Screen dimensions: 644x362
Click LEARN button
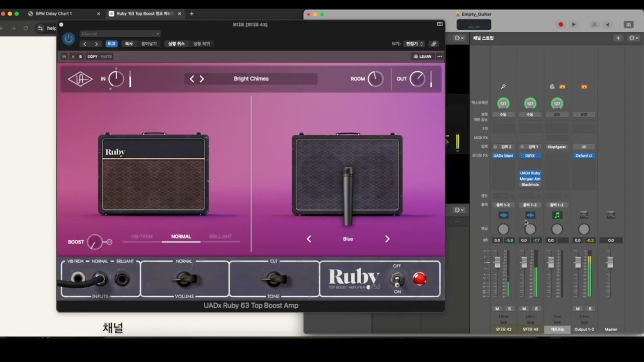(x=422, y=56)
